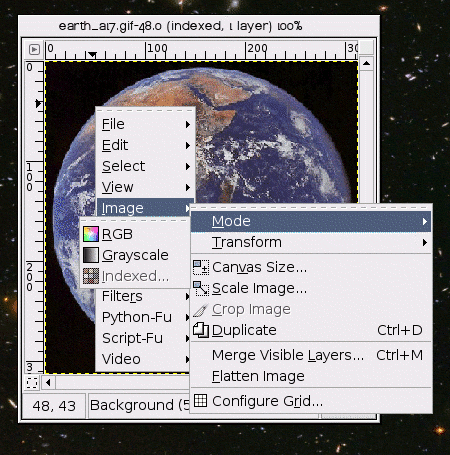
Task: Select RGB mode icon in submenu
Action: 91,234
